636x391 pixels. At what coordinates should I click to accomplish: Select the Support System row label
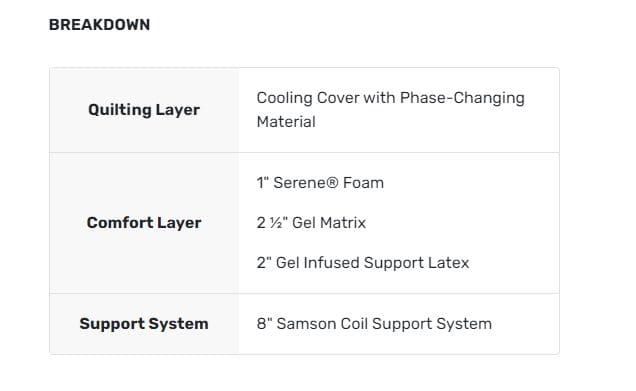point(144,324)
